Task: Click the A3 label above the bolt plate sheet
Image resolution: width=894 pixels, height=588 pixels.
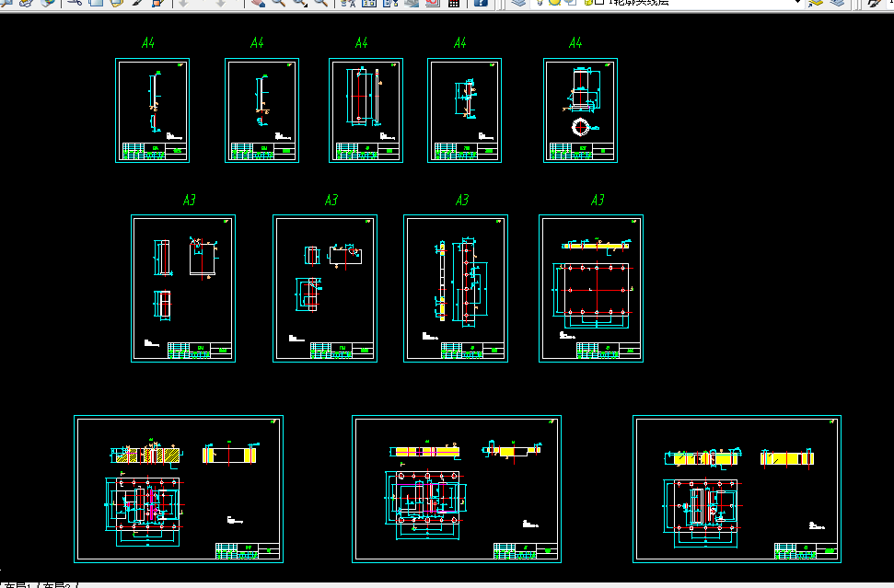Action: (597, 200)
